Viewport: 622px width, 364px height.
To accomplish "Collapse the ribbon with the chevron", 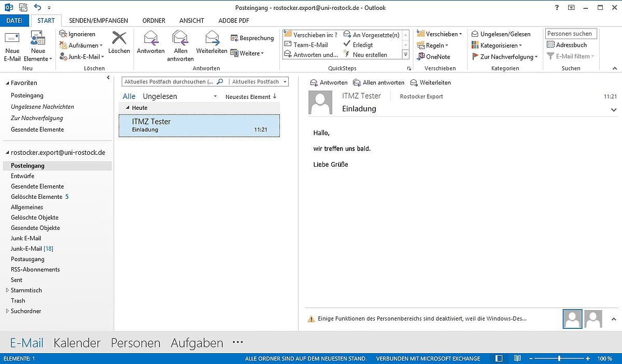I will pyautogui.click(x=615, y=68).
